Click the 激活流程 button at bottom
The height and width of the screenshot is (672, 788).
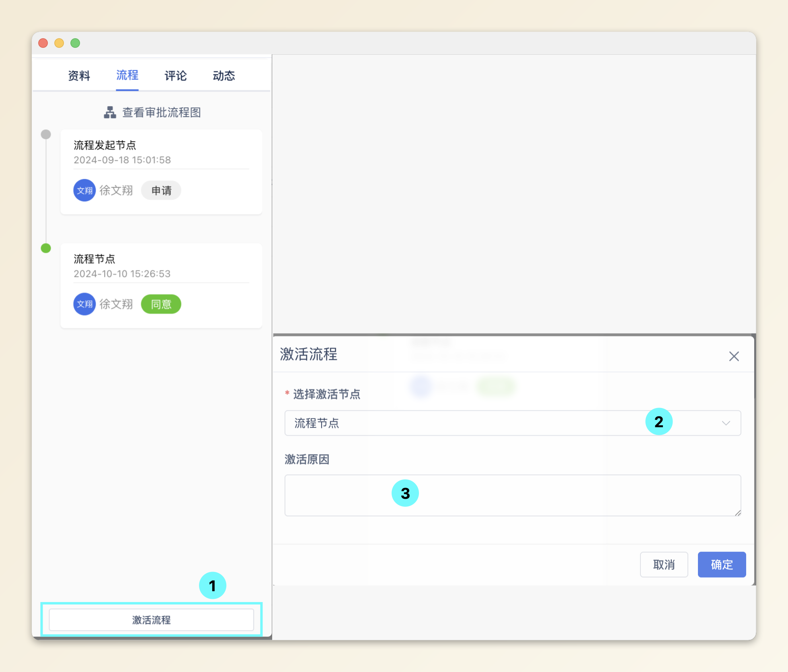151,620
